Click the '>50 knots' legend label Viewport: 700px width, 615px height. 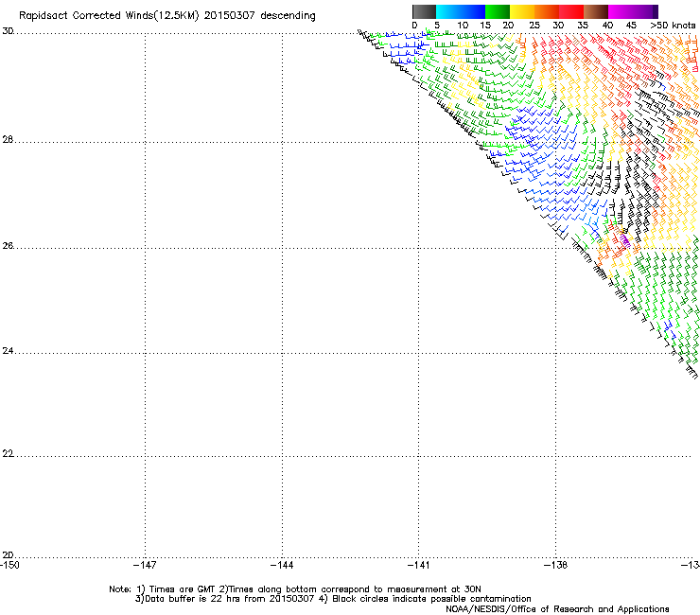[x=673, y=26]
